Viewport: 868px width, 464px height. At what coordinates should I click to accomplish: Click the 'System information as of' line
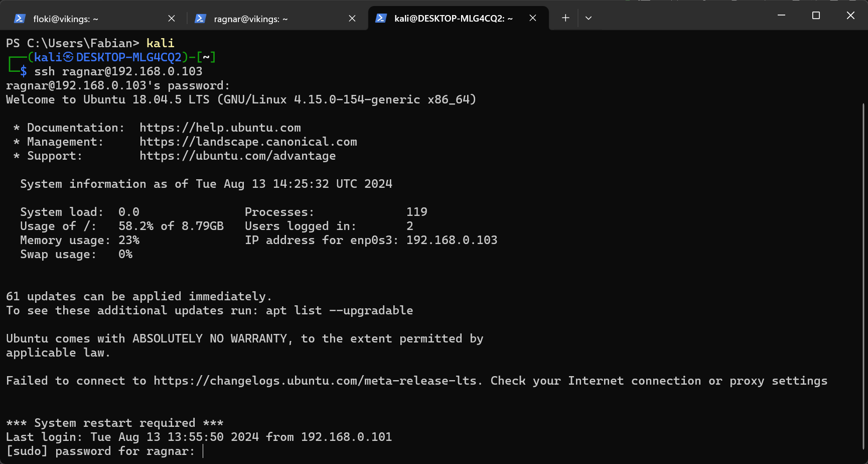click(206, 184)
